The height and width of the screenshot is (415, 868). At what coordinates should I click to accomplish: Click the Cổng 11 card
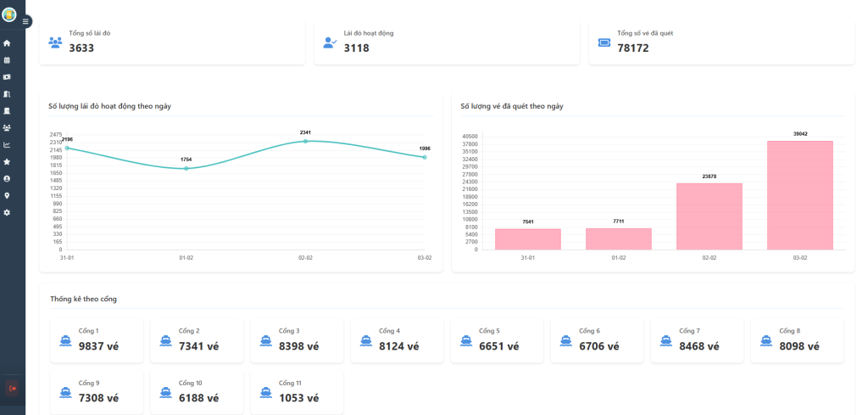(297, 393)
